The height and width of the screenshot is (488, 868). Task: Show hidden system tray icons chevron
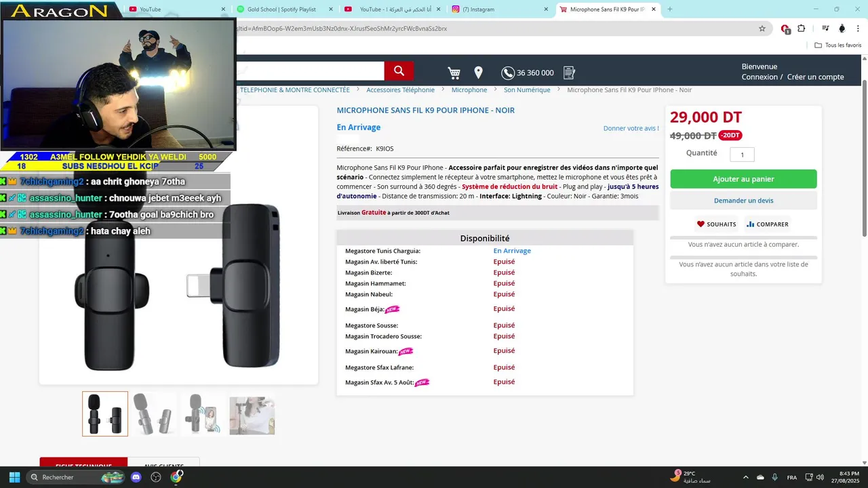[746, 477]
